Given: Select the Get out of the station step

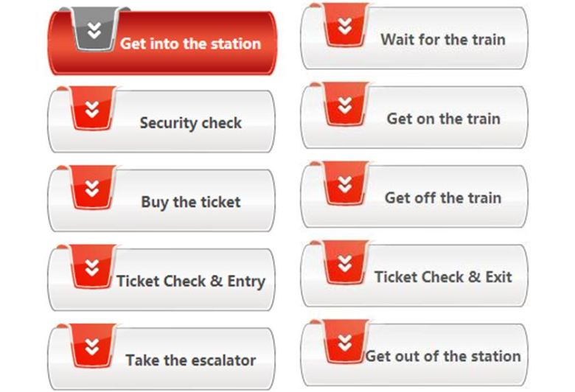Looking at the screenshot, I should tap(443, 357).
